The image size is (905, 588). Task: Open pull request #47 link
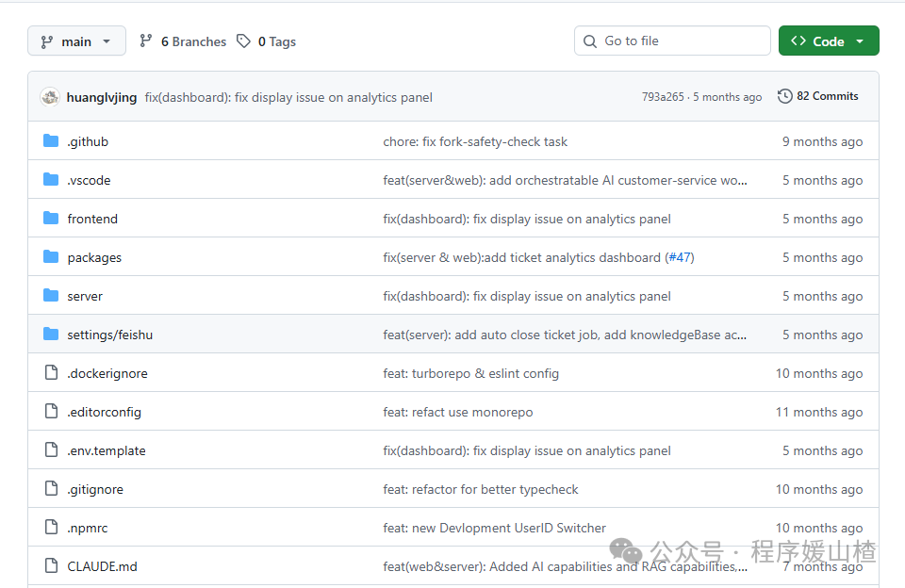coord(680,257)
